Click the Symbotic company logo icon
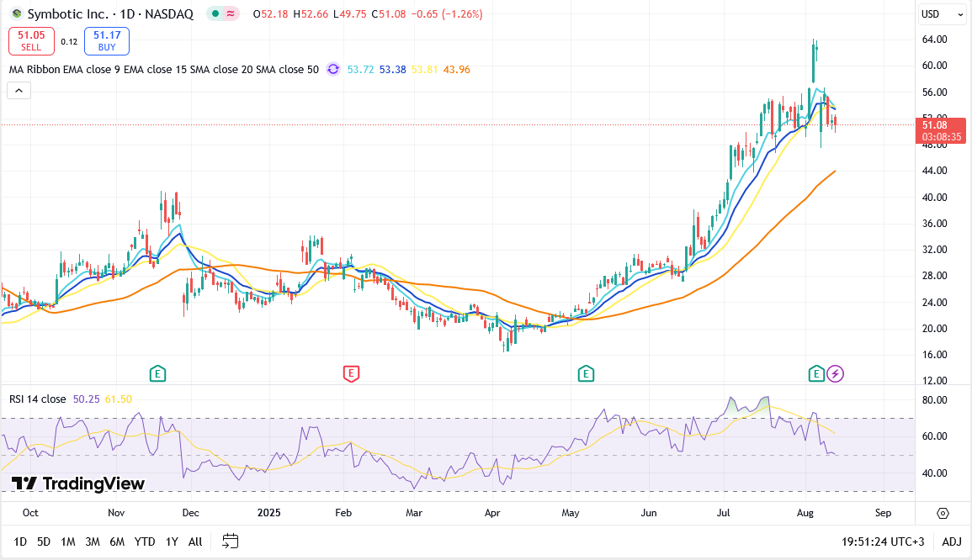This screenshot has height=560, width=972. (x=16, y=14)
